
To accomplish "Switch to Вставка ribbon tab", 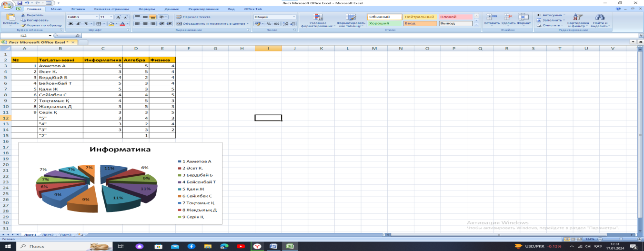I will click(x=78, y=9).
